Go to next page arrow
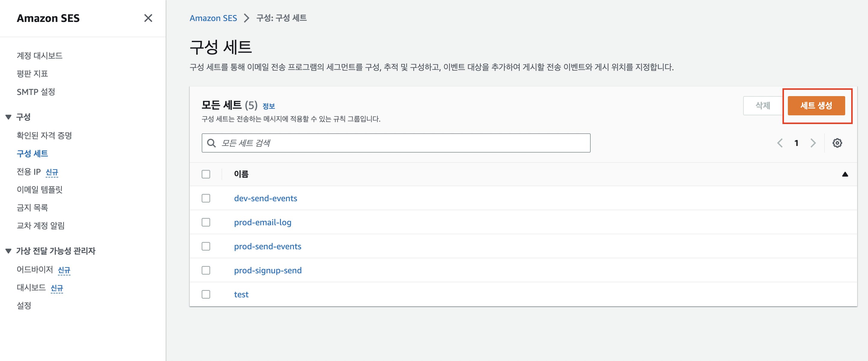Image resolution: width=868 pixels, height=361 pixels. click(813, 143)
